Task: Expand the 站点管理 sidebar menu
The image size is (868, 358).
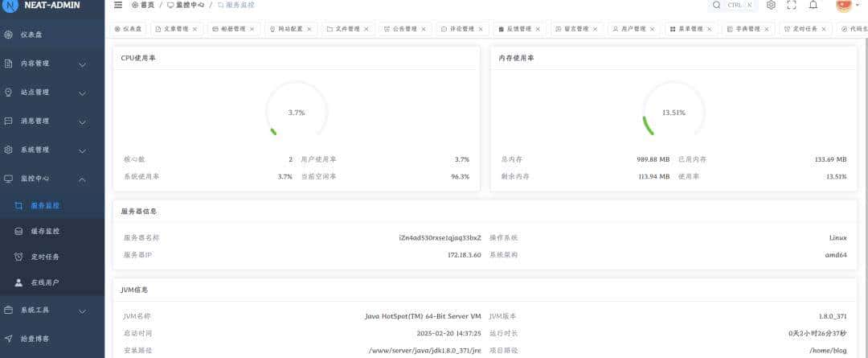Action: point(52,93)
